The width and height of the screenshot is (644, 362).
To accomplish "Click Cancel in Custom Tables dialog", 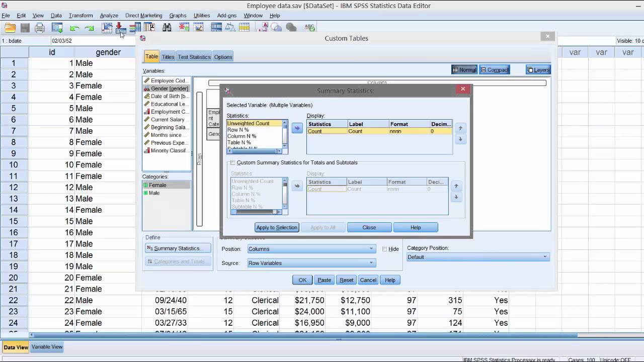I will [368, 280].
